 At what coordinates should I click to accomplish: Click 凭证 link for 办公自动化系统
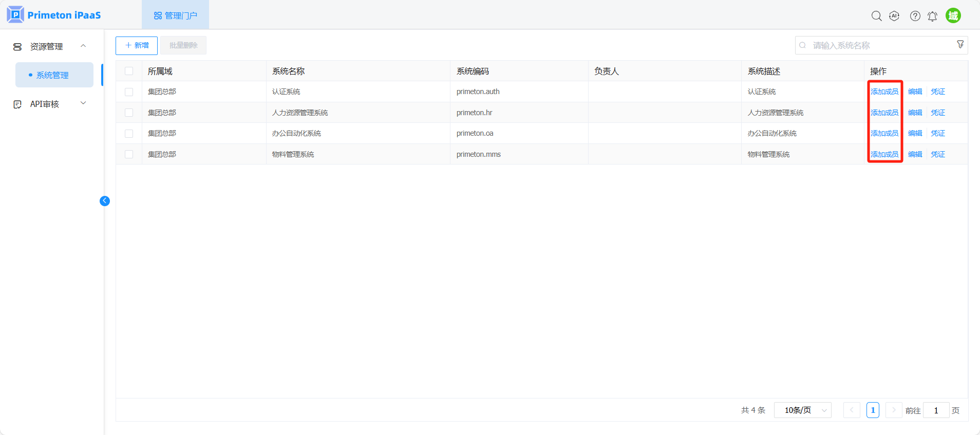937,133
